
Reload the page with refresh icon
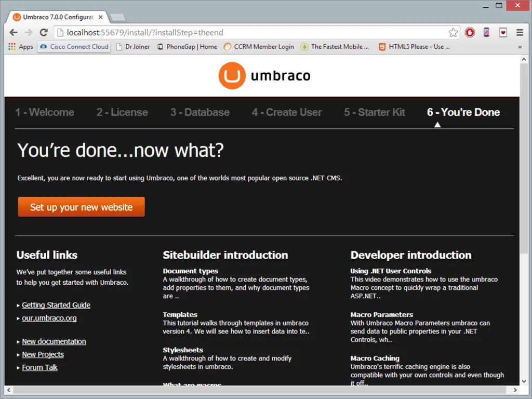click(44, 32)
